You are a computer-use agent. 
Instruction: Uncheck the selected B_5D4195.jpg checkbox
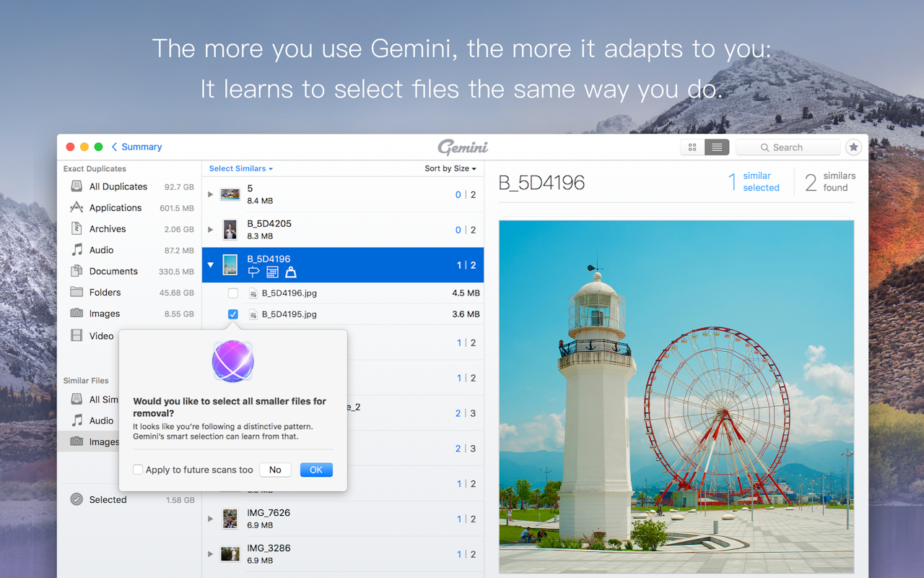click(x=232, y=314)
